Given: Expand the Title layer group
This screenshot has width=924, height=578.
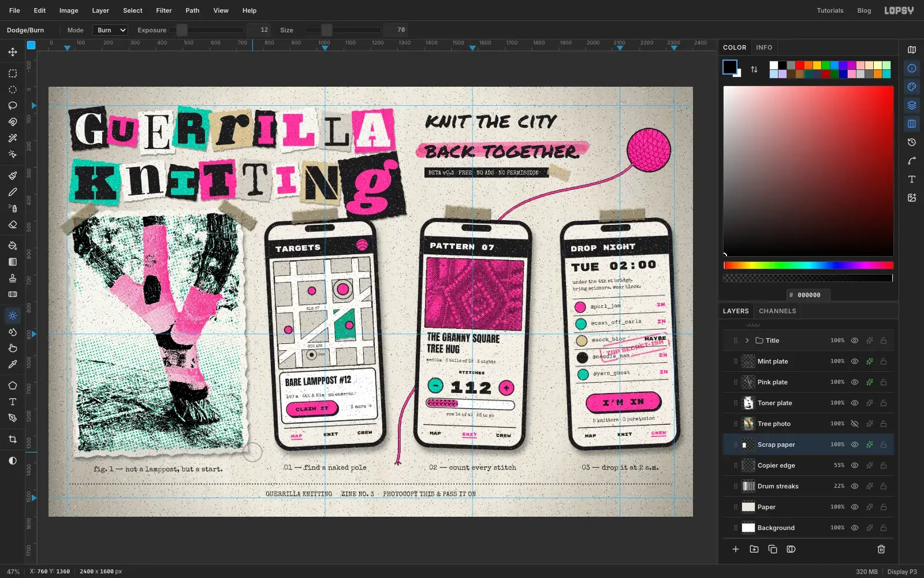Looking at the screenshot, I should click(747, 340).
